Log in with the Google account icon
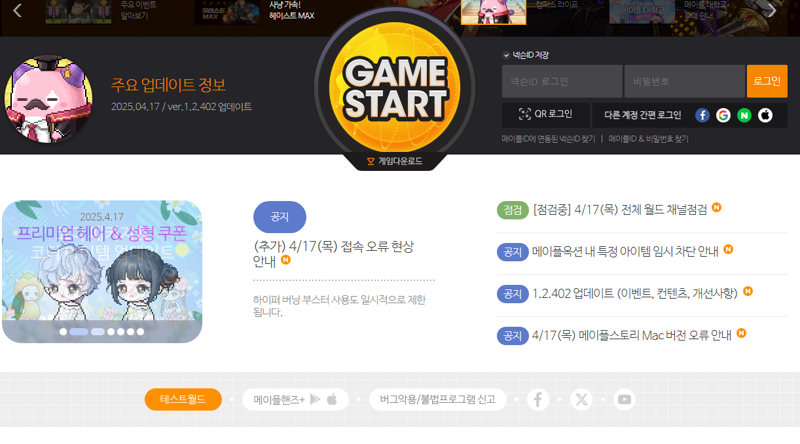 [723, 115]
